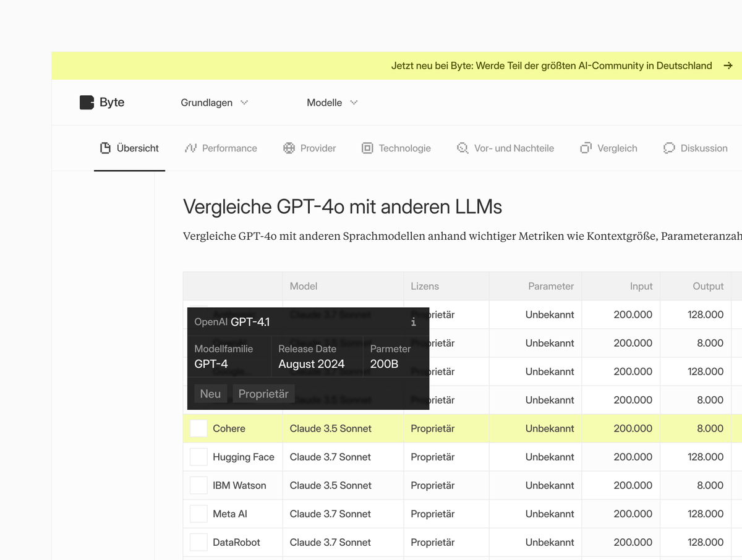Click the Output column header
This screenshot has height=560, width=742.
point(708,286)
